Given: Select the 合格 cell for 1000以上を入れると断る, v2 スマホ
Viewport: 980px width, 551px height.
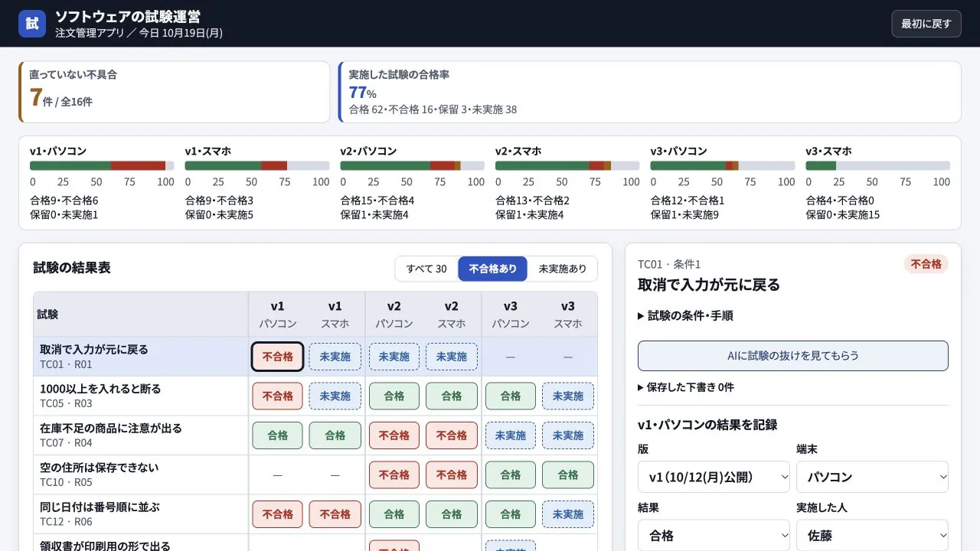Looking at the screenshot, I should pos(452,396).
